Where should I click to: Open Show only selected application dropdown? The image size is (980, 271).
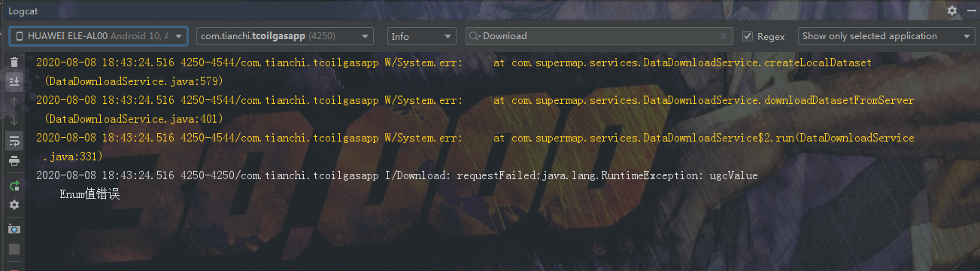tap(887, 36)
